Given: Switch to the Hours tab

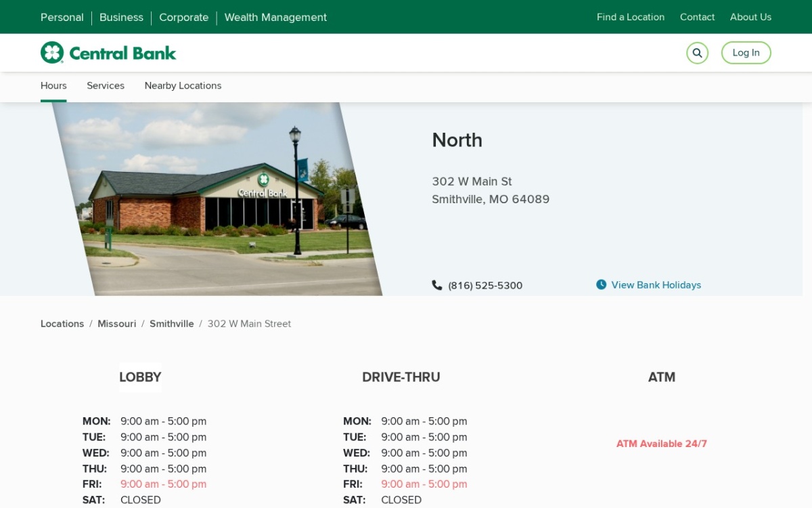Looking at the screenshot, I should [53, 86].
